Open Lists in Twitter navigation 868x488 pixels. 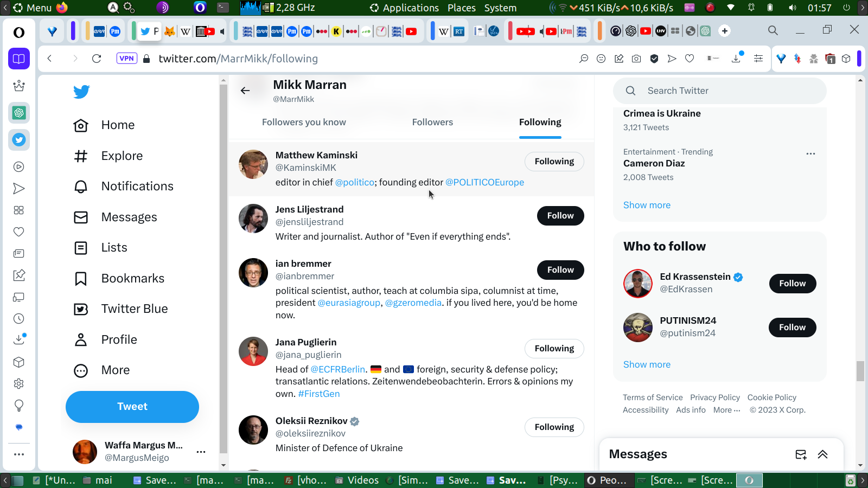(x=100, y=248)
